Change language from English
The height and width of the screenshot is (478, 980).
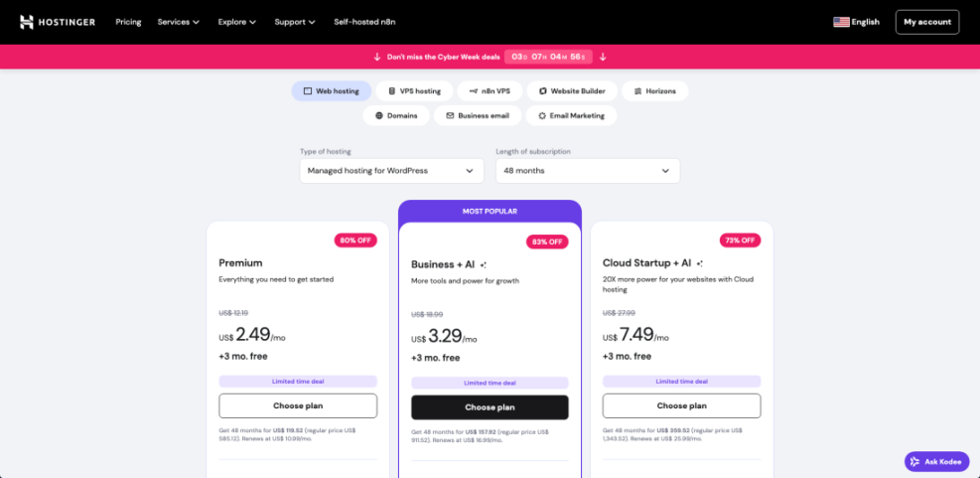click(x=865, y=22)
